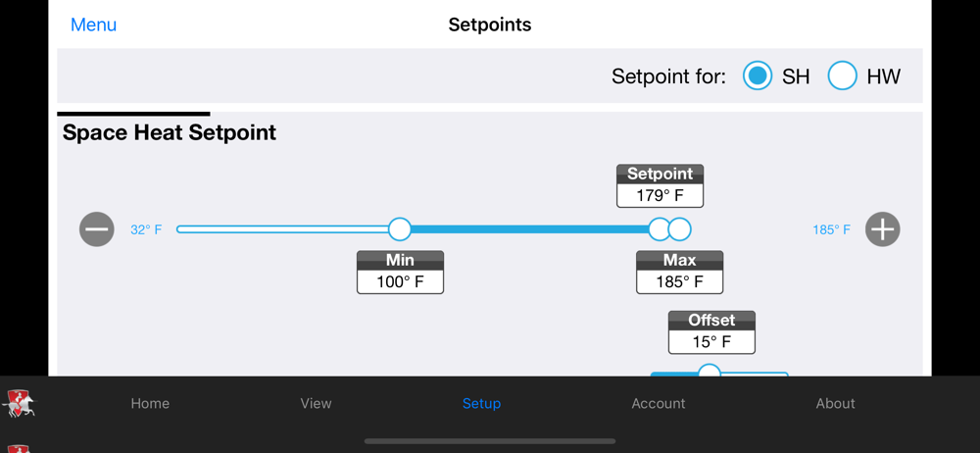This screenshot has width=980, height=453.
Task: Go to the View tab
Action: (316, 403)
